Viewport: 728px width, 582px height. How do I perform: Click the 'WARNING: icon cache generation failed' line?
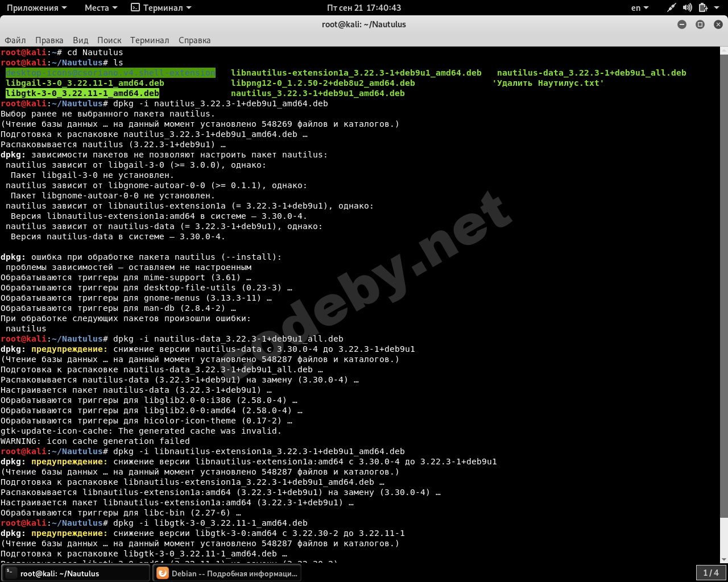pos(95,441)
